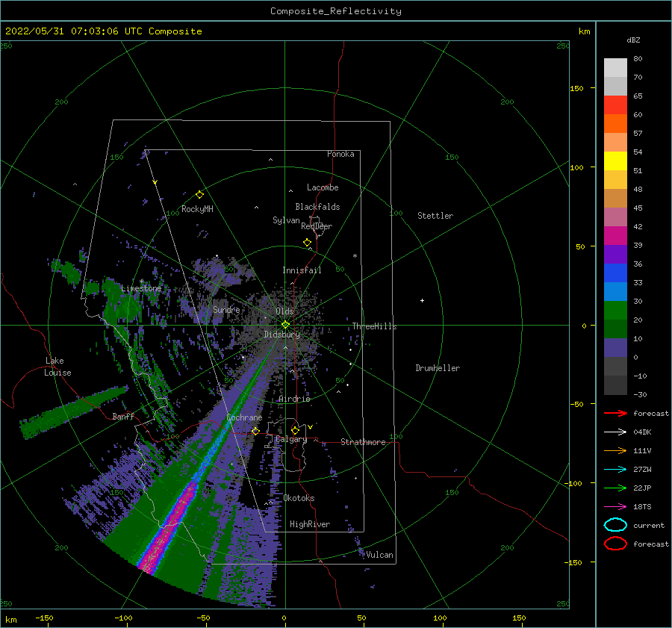Viewport: 672px width, 628px height.
Task: Click the Limestone label
Action: tap(141, 288)
